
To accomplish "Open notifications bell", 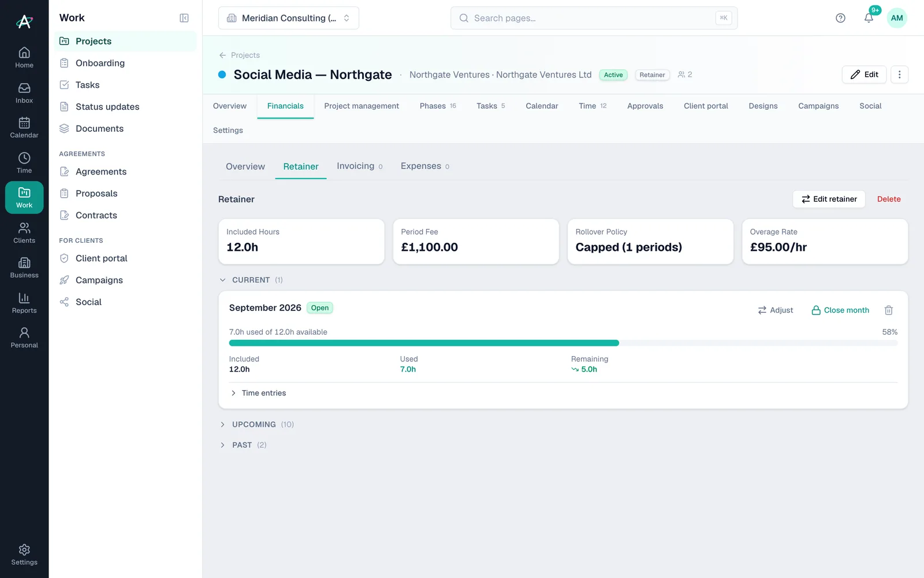I will (x=869, y=18).
